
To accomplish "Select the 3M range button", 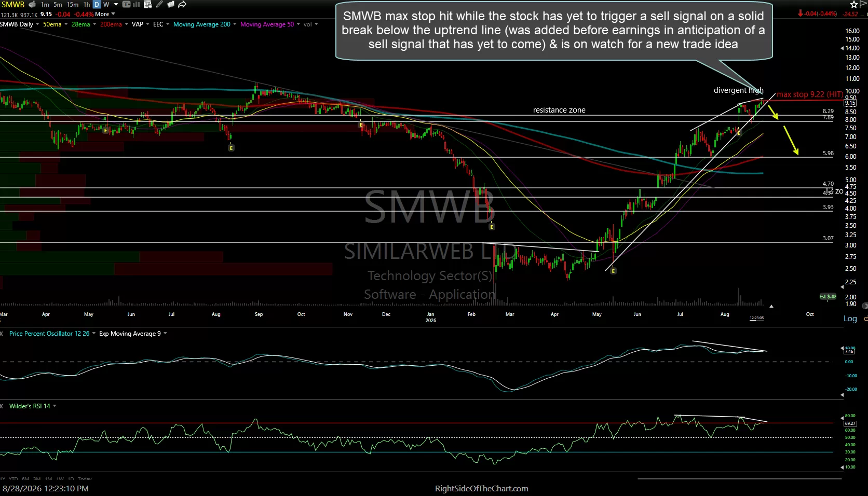I will pyautogui.click(x=36, y=479).
